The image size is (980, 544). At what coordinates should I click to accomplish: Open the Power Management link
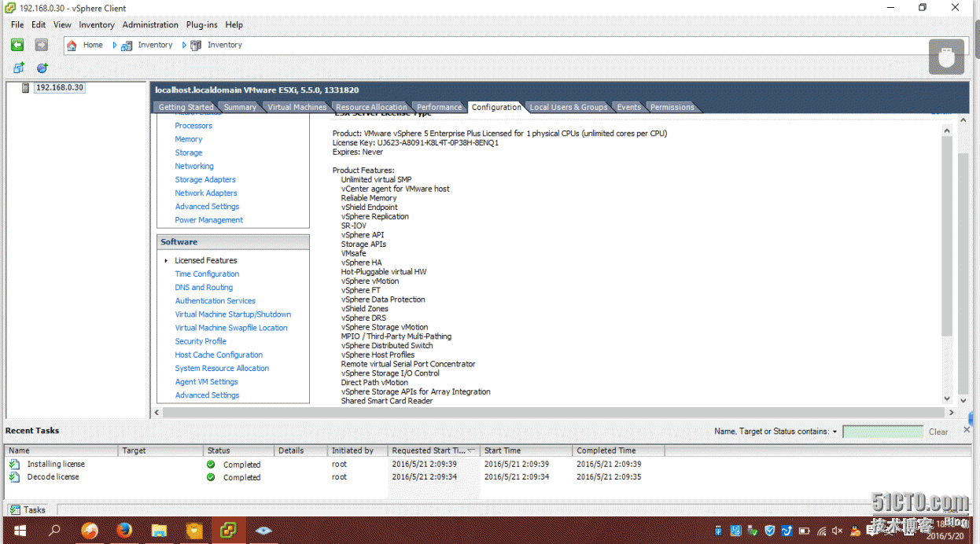click(x=209, y=220)
